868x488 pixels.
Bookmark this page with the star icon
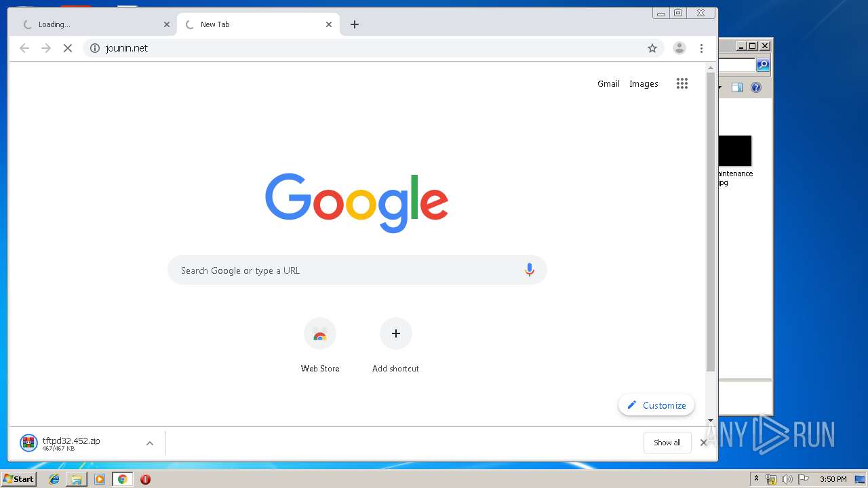(652, 48)
